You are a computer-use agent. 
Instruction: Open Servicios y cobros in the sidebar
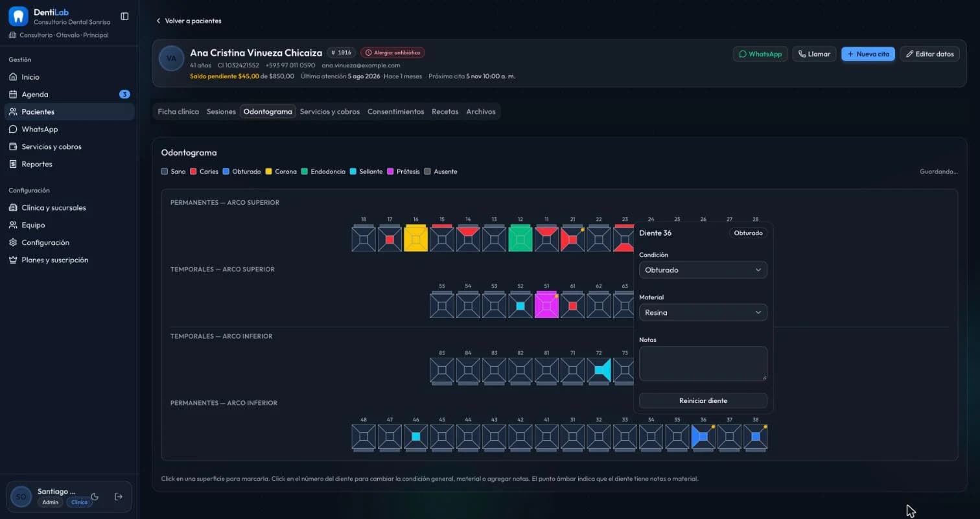click(x=69, y=146)
